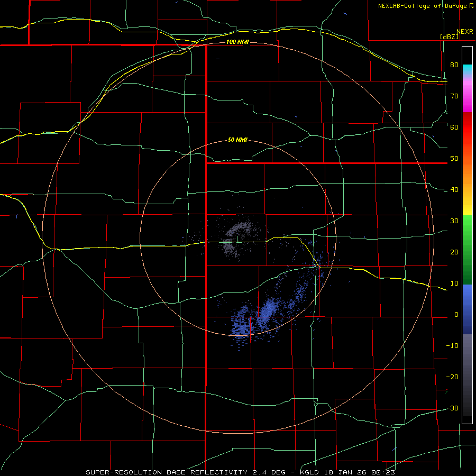
Task: Click the -30 dBZ scale value
Action: pyautogui.click(x=452, y=408)
